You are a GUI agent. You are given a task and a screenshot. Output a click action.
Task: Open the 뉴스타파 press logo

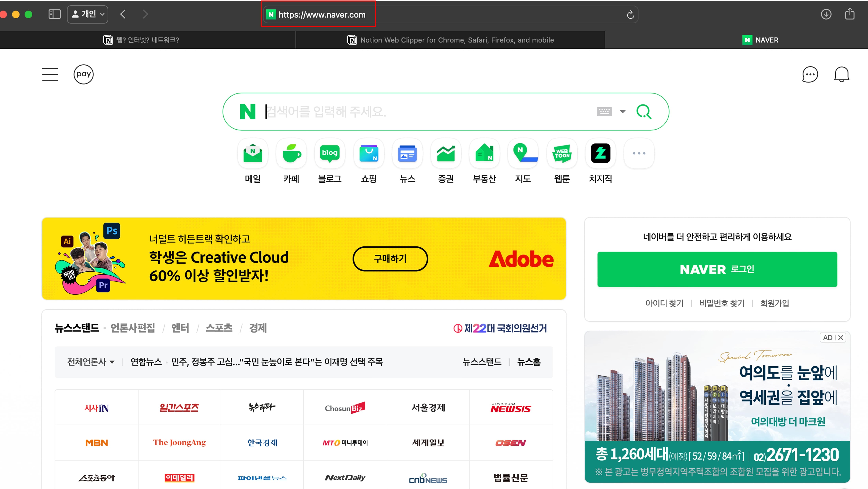262,408
